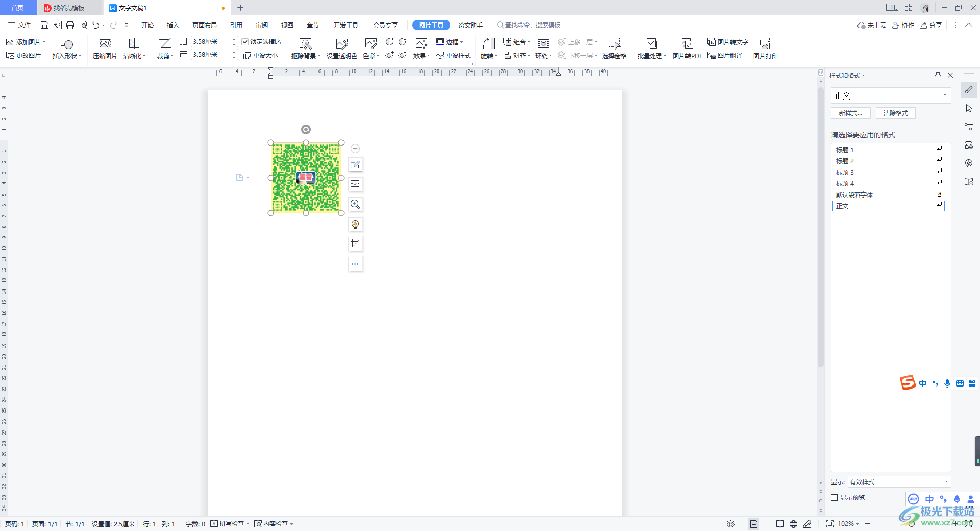Viewport: 980px width, 531px height.
Task: Click the 压缩图片 compress picture icon
Action: pos(105,44)
